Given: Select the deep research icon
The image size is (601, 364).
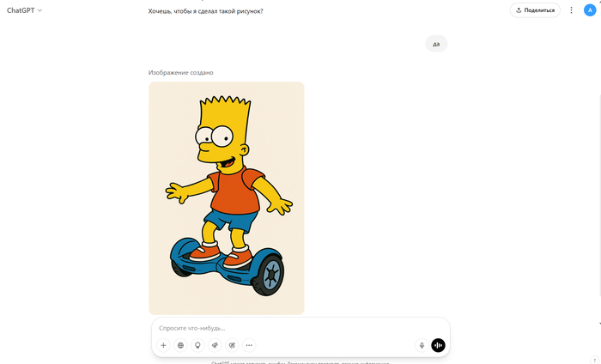Looking at the screenshot, I should [x=215, y=345].
